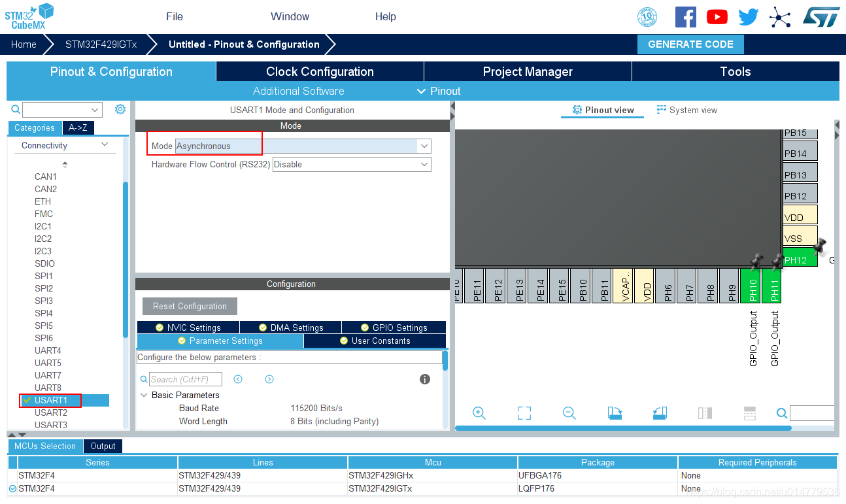Open the Facebook icon link
This screenshot has width=846, height=504.
coord(685,16)
